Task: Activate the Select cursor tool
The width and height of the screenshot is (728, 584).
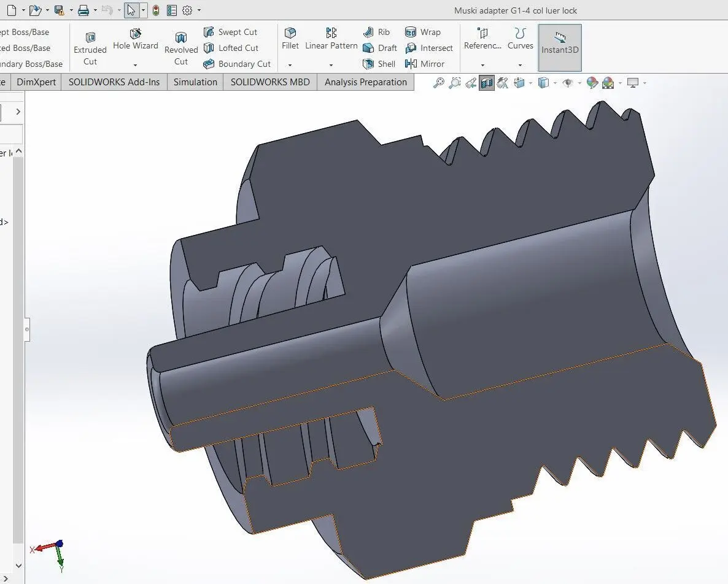Action: coord(131,10)
